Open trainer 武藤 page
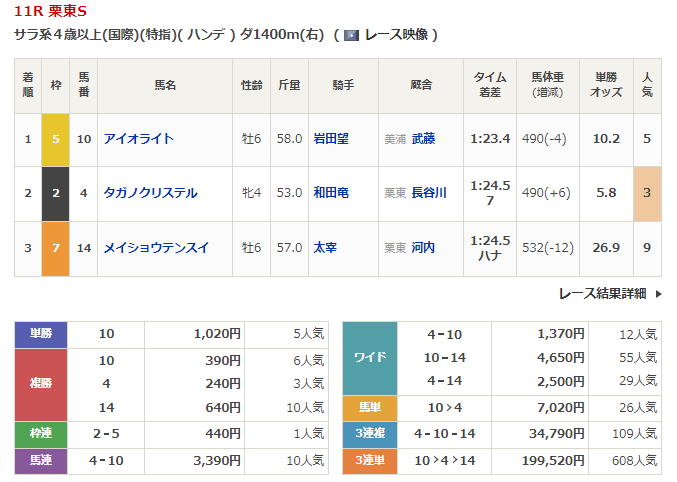Screen dimensions: 677x482 423,139
